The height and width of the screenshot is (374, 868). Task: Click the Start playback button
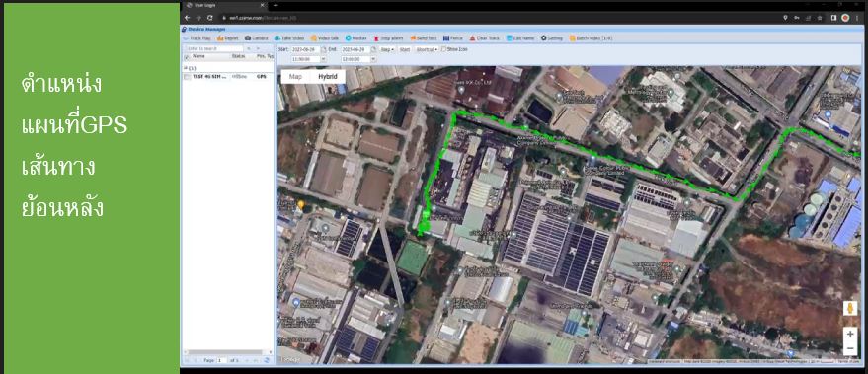click(x=405, y=49)
